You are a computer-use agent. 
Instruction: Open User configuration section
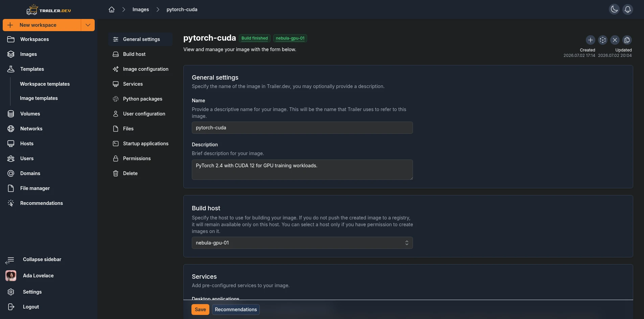pyautogui.click(x=141, y=114)
